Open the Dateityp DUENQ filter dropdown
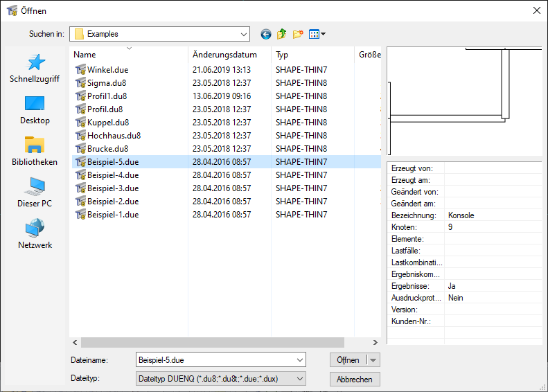The width and height of the screenshot is (548, 392). [x=299, y=379]
